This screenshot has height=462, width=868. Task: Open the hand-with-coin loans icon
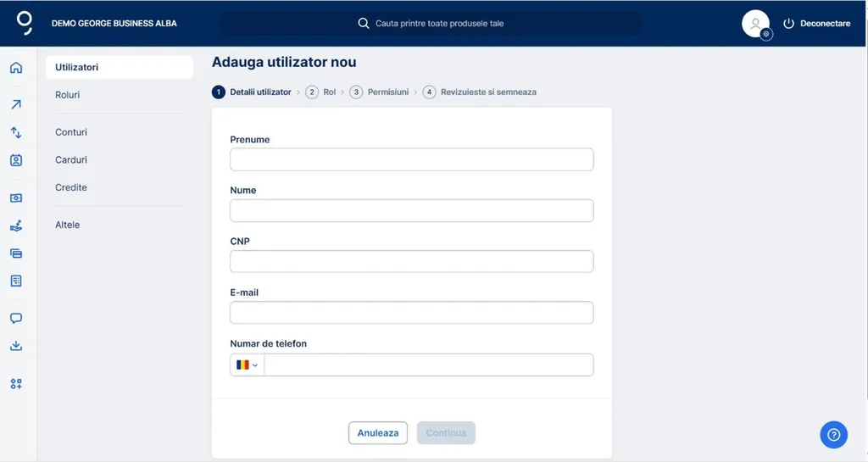click(x=16, y=225)
